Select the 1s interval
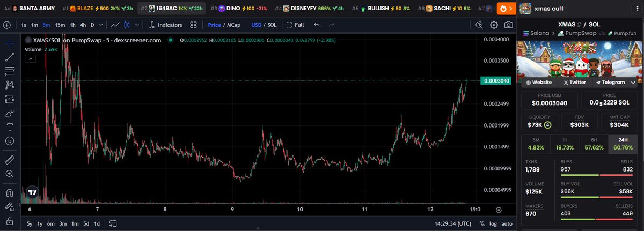Image resolution: width=644 pixels, height=231 pixels. 24,25
